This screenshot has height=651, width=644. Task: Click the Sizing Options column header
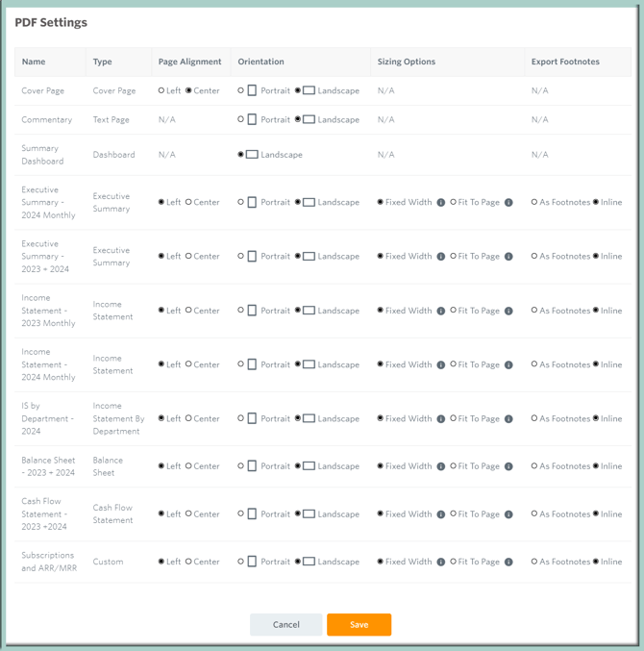(406, 62)
